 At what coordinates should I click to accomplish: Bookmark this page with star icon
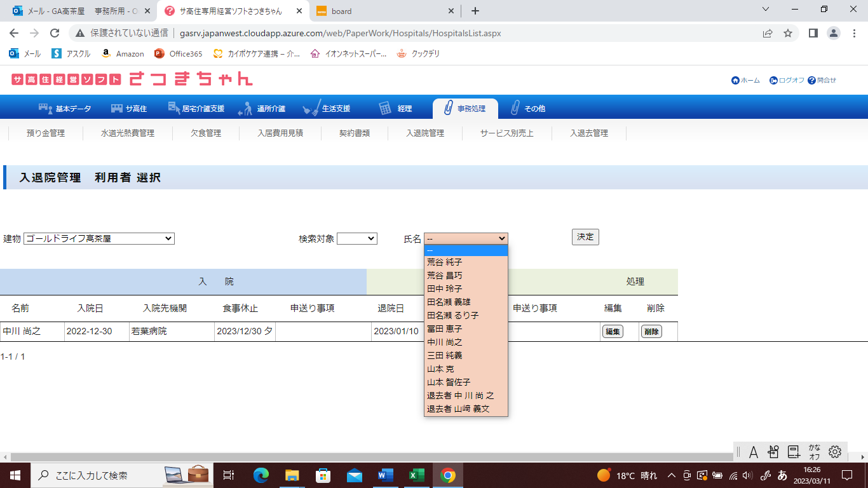(x=788, y=33)
